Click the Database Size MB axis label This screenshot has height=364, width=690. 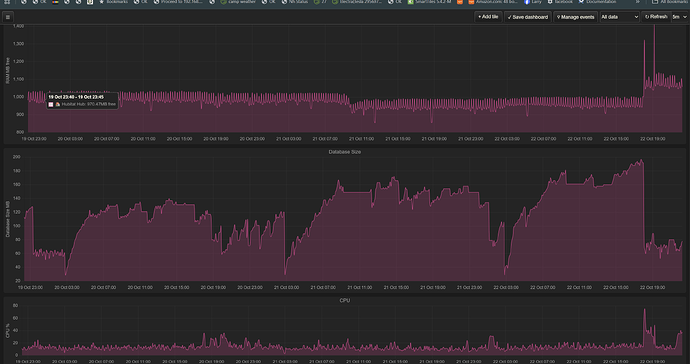tap(7, 219)
